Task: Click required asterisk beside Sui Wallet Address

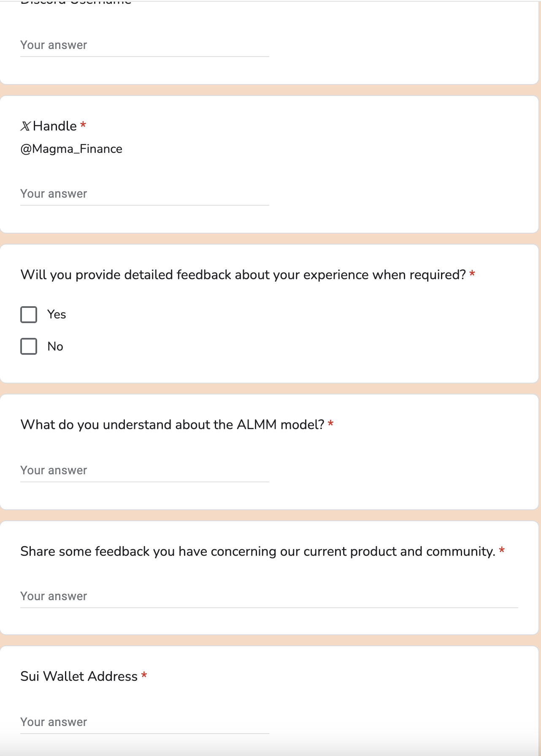Action: (x=144, y=675)
